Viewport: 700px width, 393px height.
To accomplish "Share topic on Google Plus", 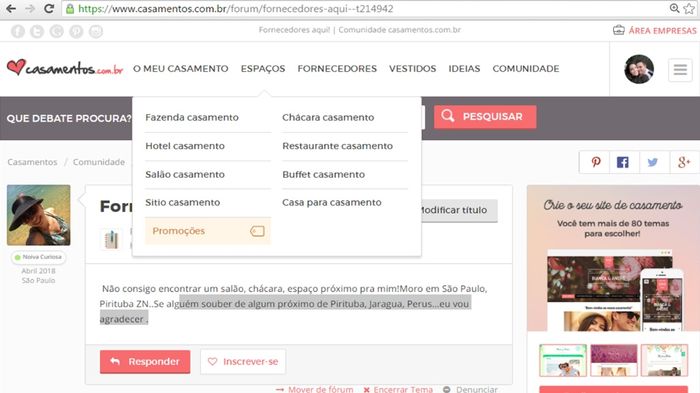I will click(x=683, y=162).
